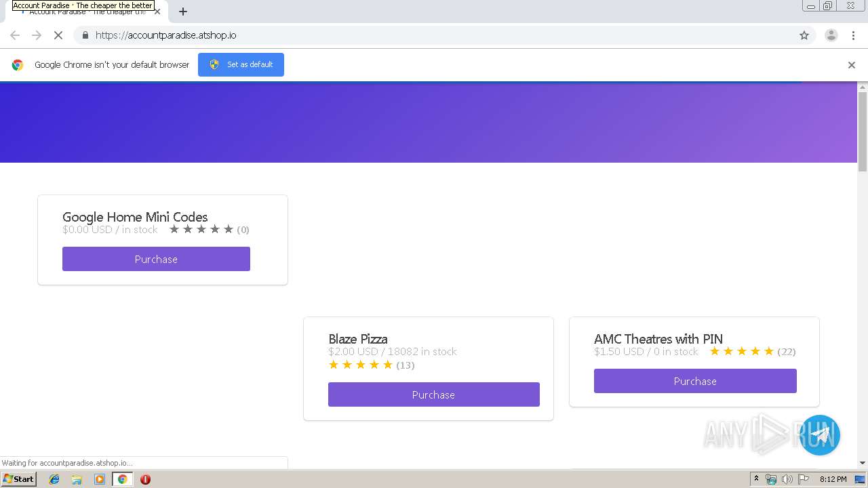Purchase Google Home Mini Codes
Image resolution: width=868 pixels, height=488 pixels.
point(156,259)
